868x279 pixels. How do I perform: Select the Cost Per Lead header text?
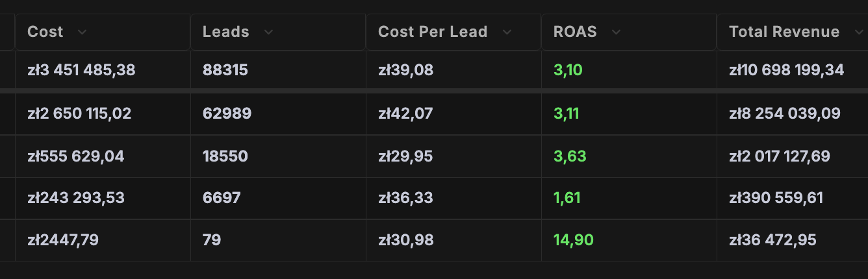[433, 32]
